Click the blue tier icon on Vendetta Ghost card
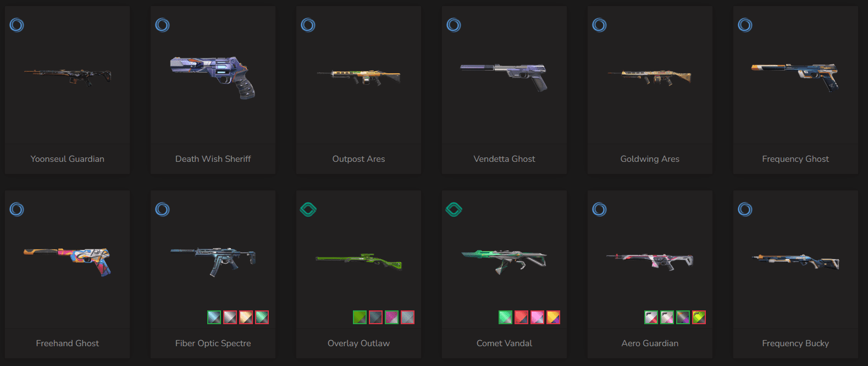 [x=454, y=25]
